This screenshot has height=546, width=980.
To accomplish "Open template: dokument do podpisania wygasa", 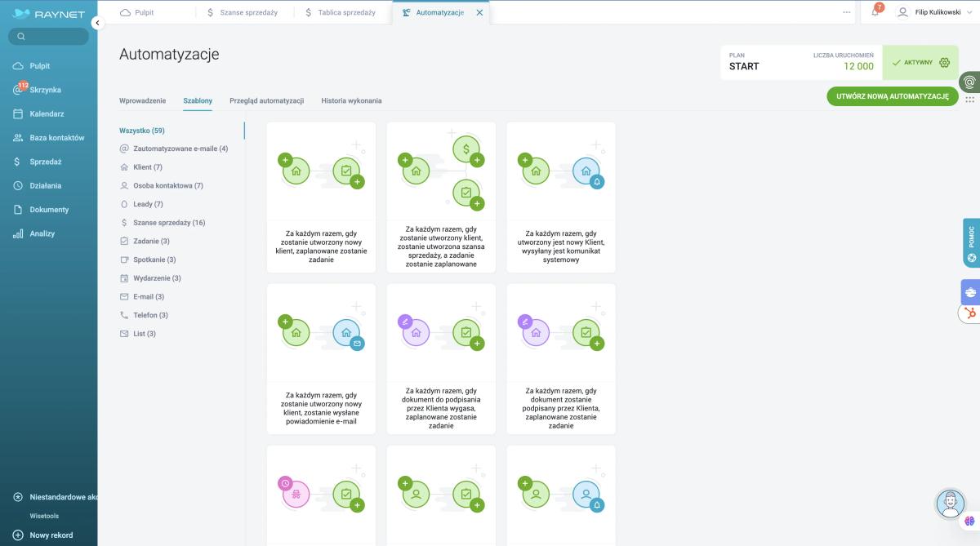I will [x=441, y=358].
